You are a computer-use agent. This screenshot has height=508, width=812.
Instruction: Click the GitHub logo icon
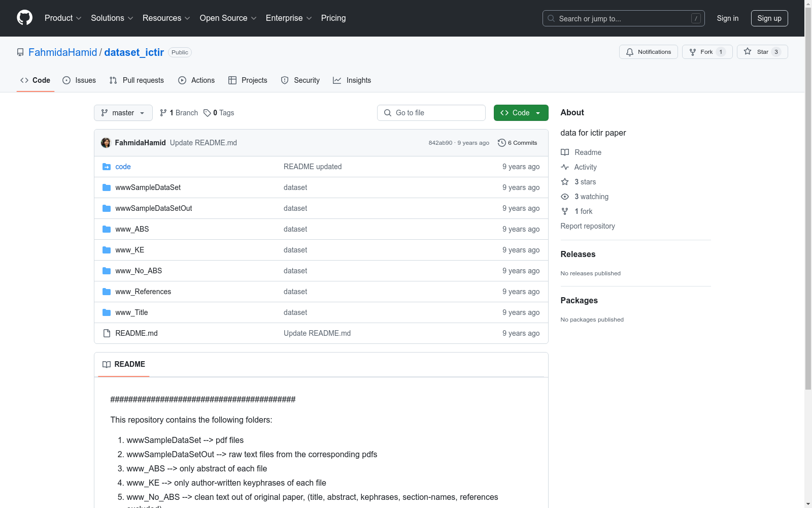[24, 18]
